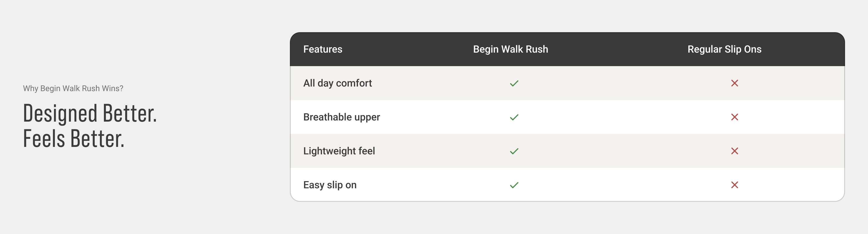Click the Lightweight feel row label
The width and height of the screenshot is (868, 234).
[339, 151]
